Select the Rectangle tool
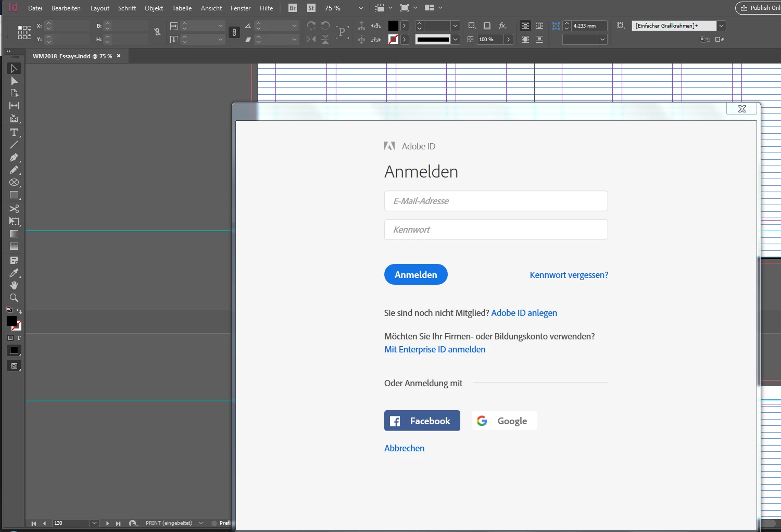This screenshot has height=532, width=781. tap(14, 195)
